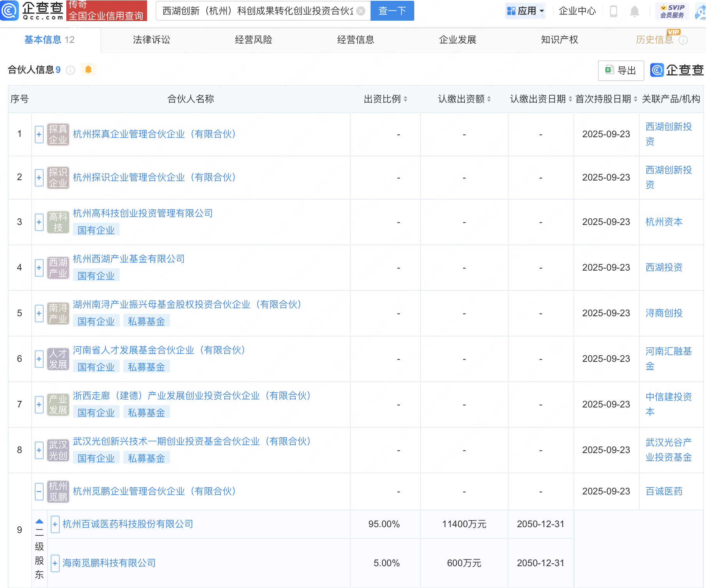Click the orange alert bell beside 合伙人信息
The width and height of the screenshot is (706, 588).
88,69
